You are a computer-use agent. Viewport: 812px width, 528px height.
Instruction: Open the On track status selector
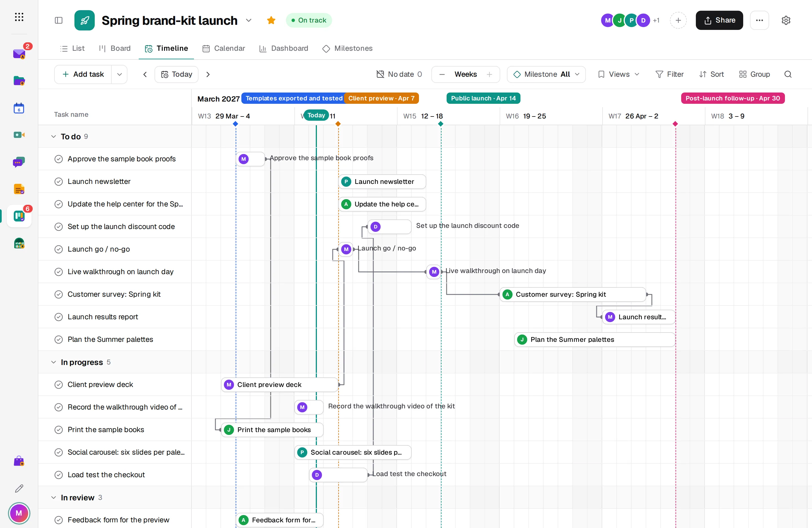tap(308, 20)
